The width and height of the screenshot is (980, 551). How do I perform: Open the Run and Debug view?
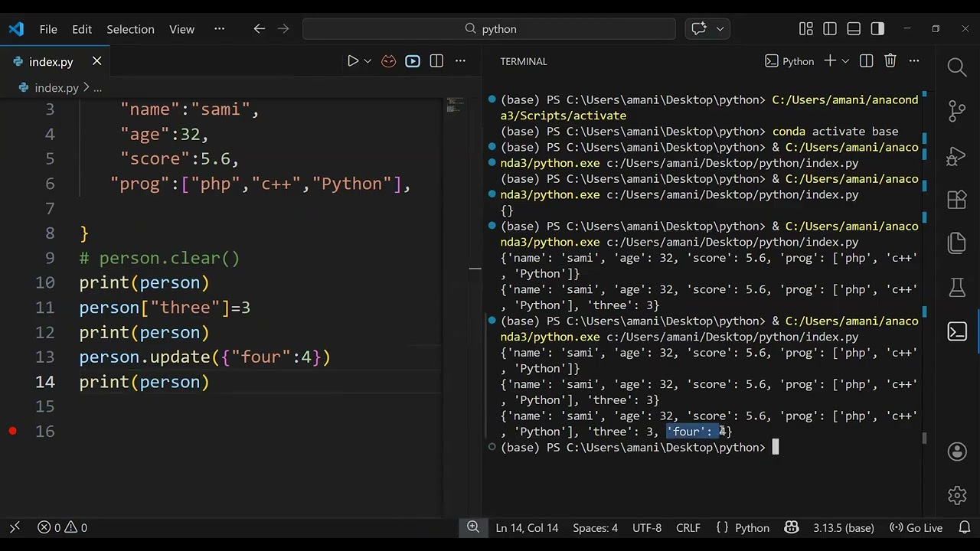point(957,155)
